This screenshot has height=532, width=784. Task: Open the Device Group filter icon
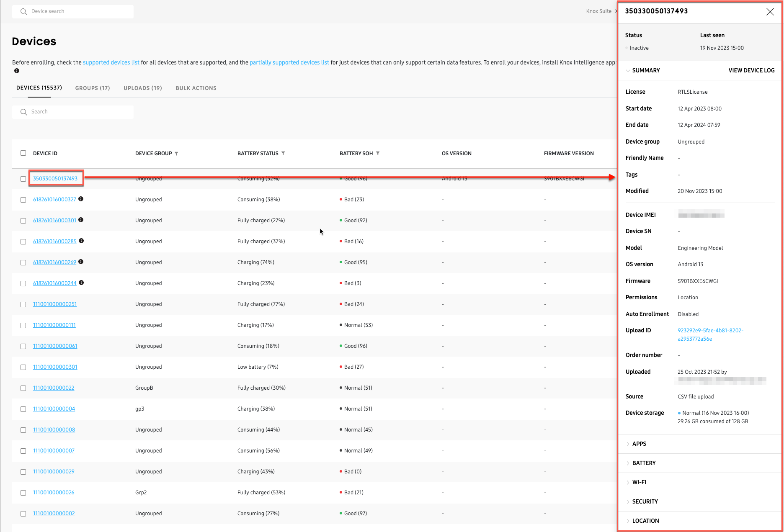pos(176,154)
